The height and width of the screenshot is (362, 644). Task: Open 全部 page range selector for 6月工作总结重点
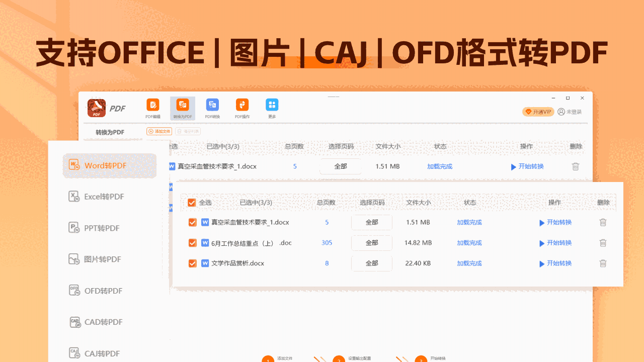[372, 243]
